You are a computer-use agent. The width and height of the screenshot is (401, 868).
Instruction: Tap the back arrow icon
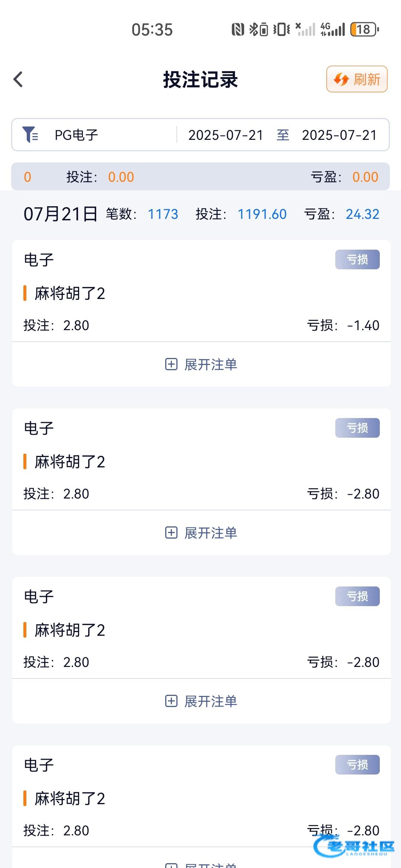[x=18, y=79]
